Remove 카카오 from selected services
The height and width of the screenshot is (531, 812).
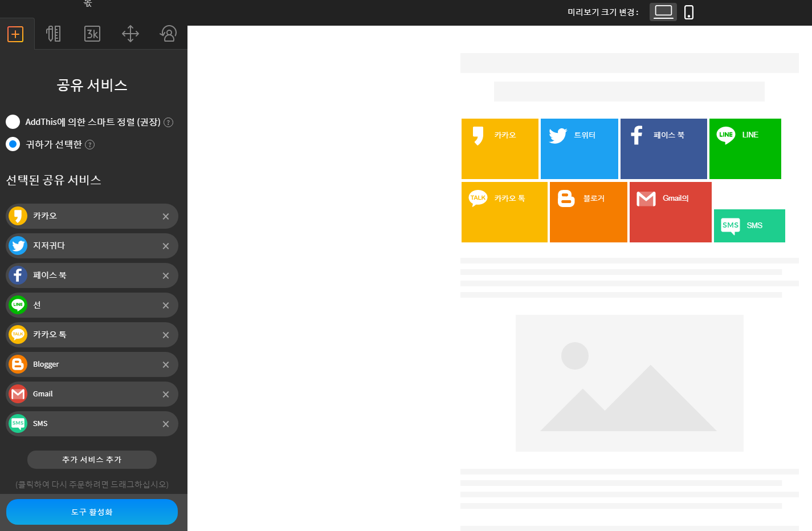tap(166, 217)
